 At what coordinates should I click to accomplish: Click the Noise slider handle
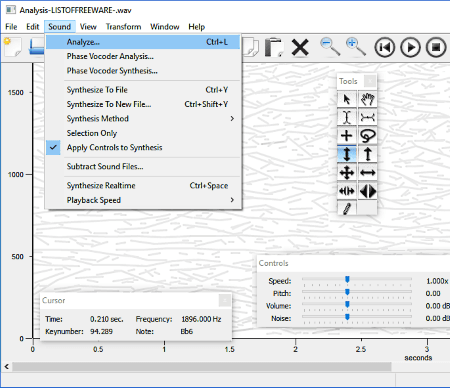coord(347,317)
